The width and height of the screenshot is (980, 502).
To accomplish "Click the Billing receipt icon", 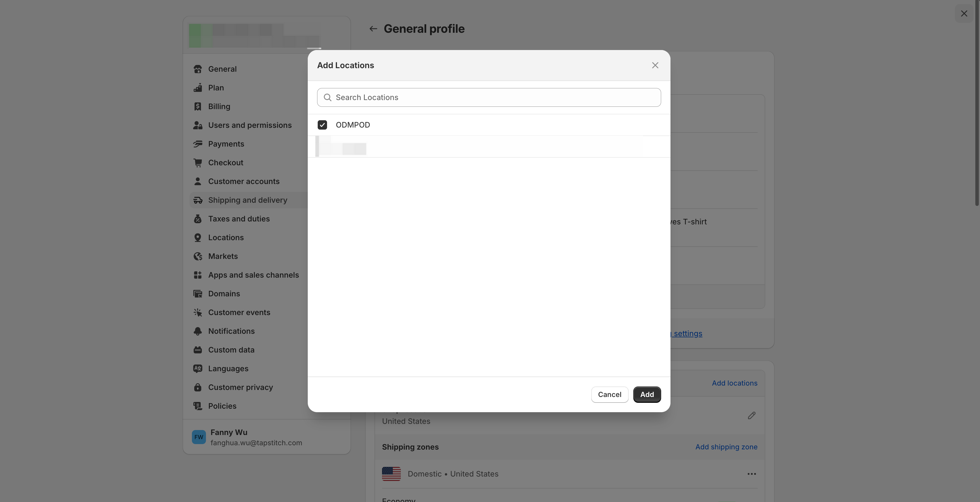I will (x=197, y=106).
